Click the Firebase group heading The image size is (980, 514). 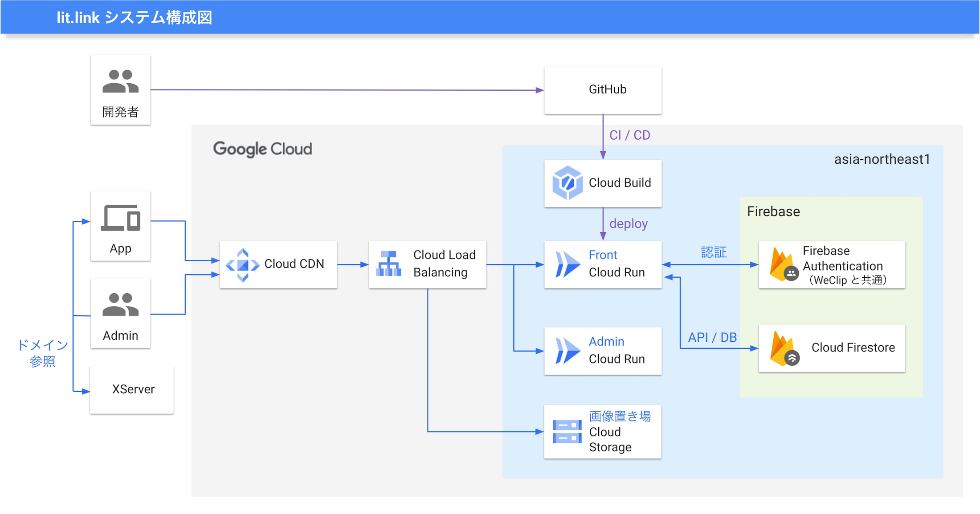tap(773, 211)
